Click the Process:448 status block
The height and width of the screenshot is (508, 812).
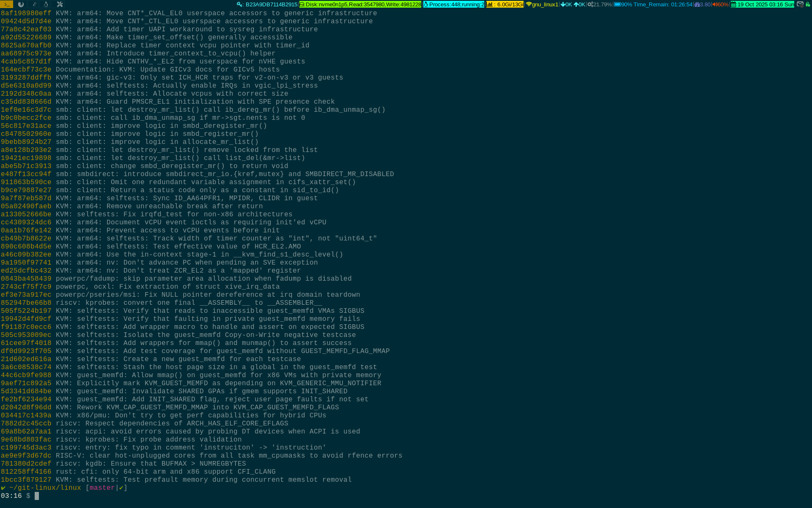(x=454, y=4)
